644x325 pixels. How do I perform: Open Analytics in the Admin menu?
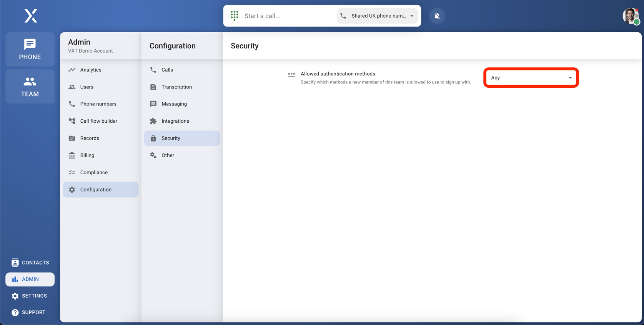pos(101,70)
